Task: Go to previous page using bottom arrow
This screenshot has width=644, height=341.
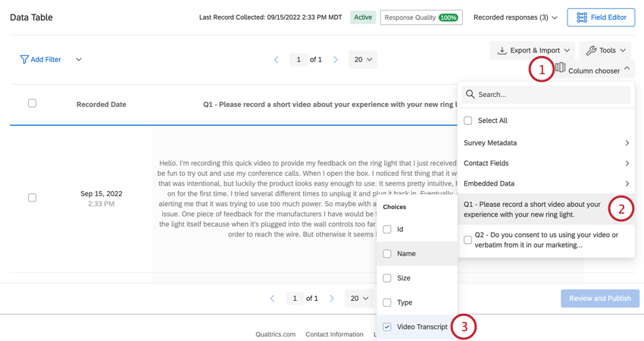Action: pos(272,299)
